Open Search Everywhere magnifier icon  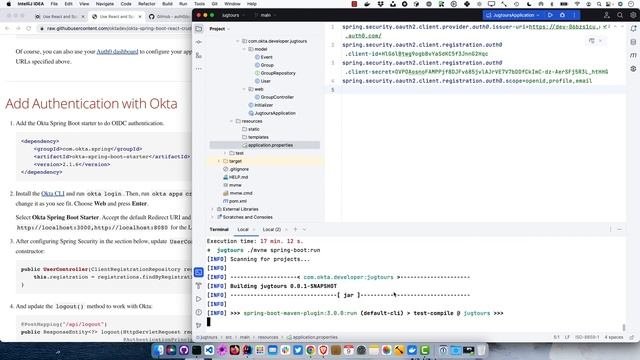click(620, 15)
